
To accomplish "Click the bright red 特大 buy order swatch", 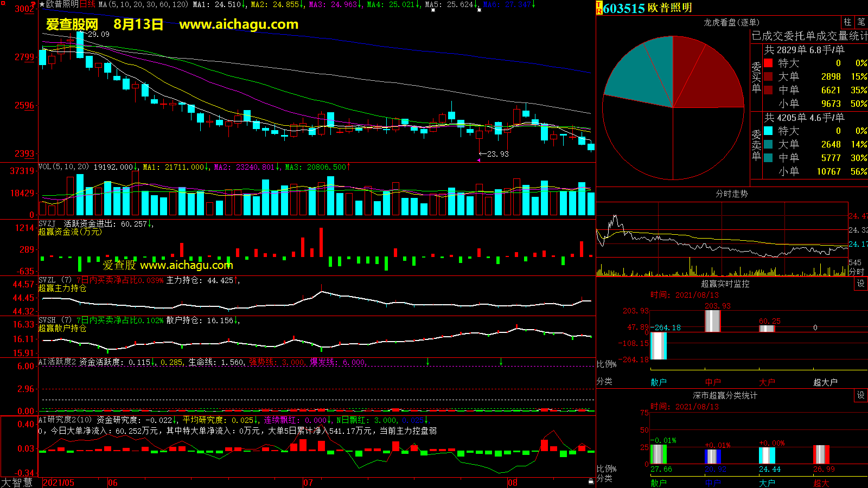I will pyautogui.click(x=768, y=63).
